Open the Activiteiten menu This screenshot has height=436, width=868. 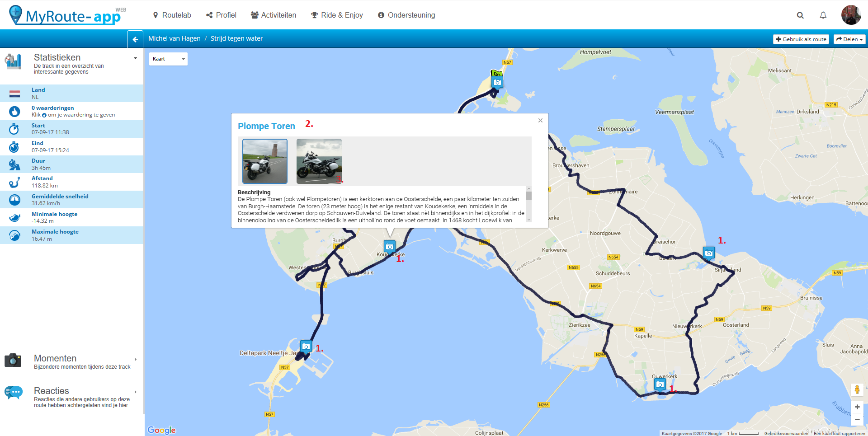point(274,15)
